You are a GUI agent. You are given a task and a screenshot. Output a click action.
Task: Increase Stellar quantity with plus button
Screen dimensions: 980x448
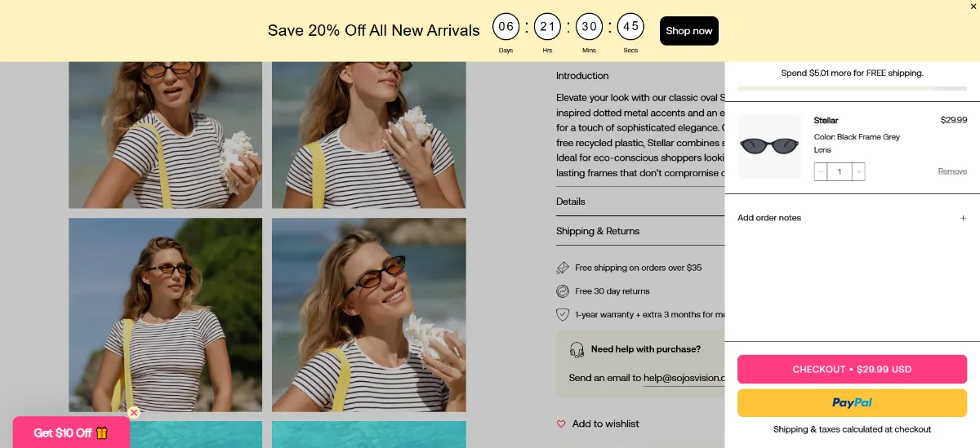click(858, 171)
